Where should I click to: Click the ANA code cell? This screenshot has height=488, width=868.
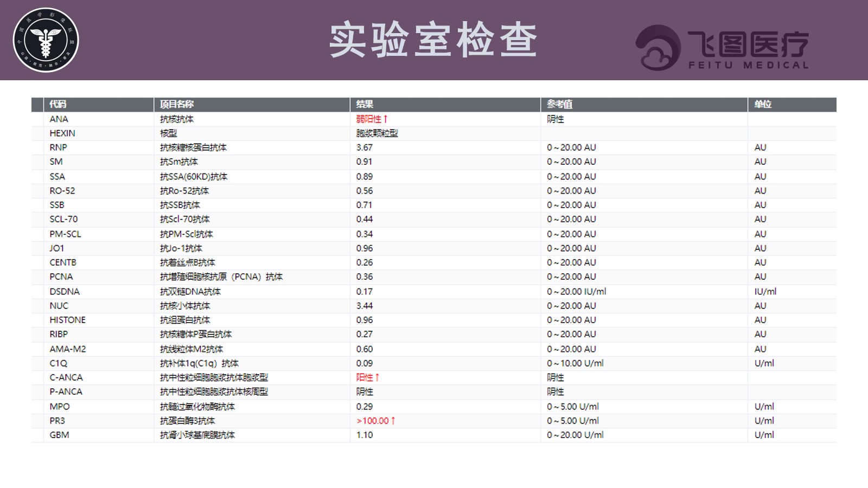tap(59, 119)
